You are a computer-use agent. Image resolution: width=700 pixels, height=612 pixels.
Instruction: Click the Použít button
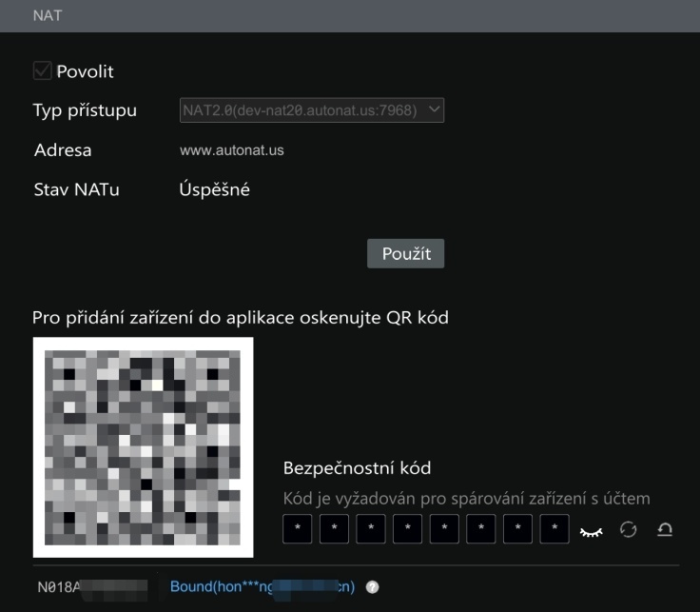point(405,254)
